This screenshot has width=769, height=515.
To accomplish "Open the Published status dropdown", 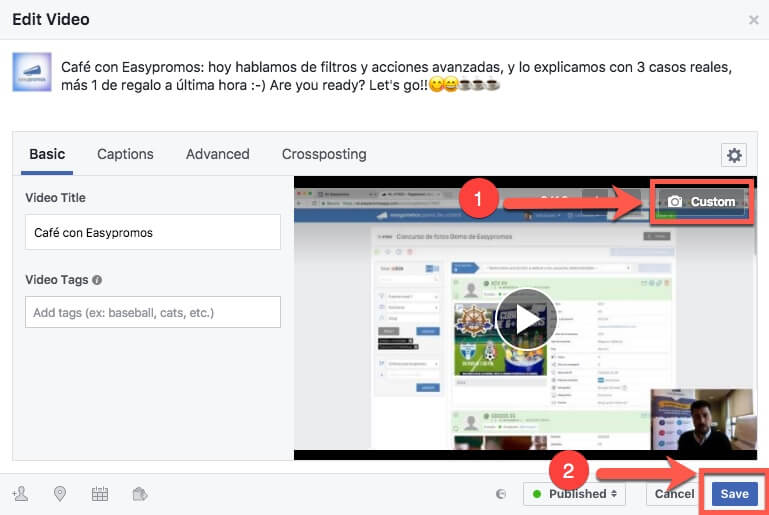I will (574, 494).
